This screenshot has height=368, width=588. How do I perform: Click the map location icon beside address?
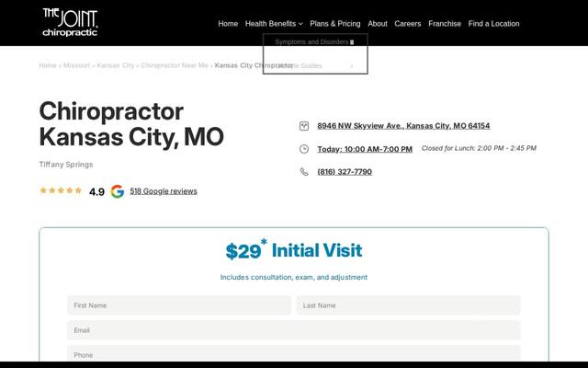click(x=304, y=126)
